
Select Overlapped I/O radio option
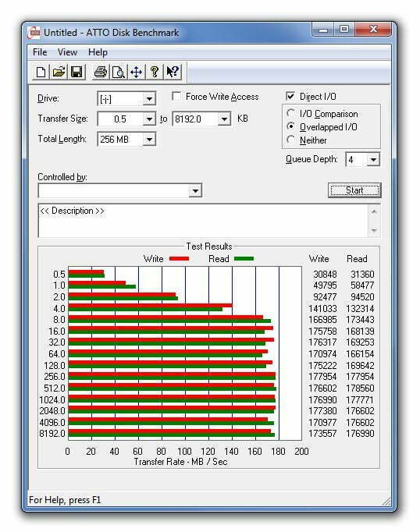pos(290,126)
